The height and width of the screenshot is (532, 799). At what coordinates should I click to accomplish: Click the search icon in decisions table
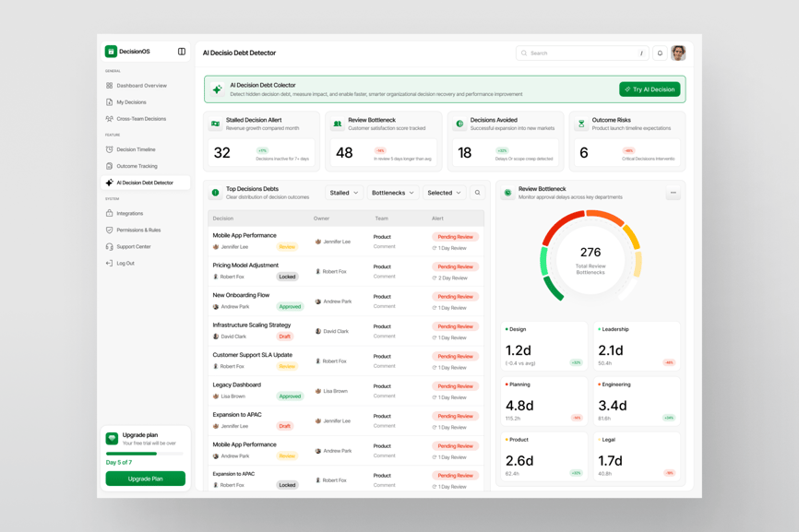point(477,193)
